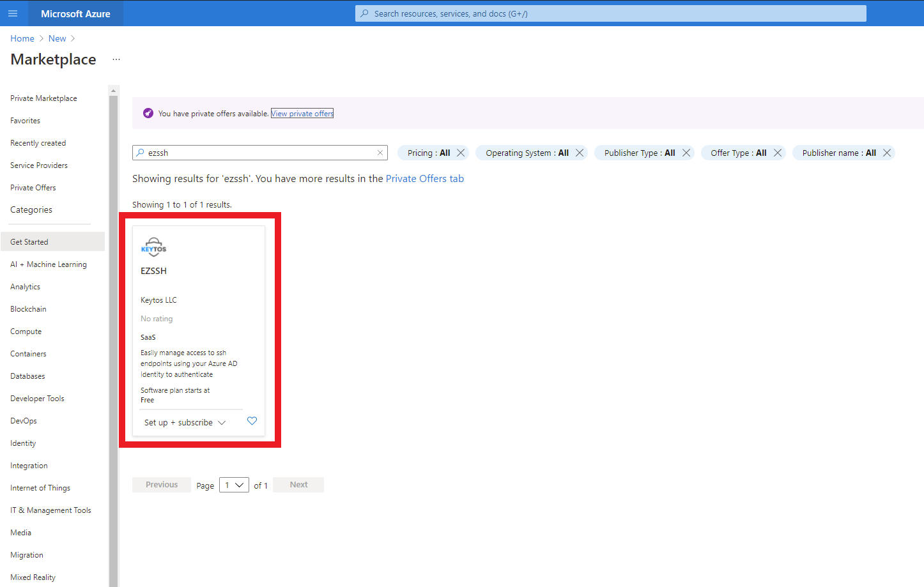Click the Next page button
924x587 pixels.
pos(298,485)
